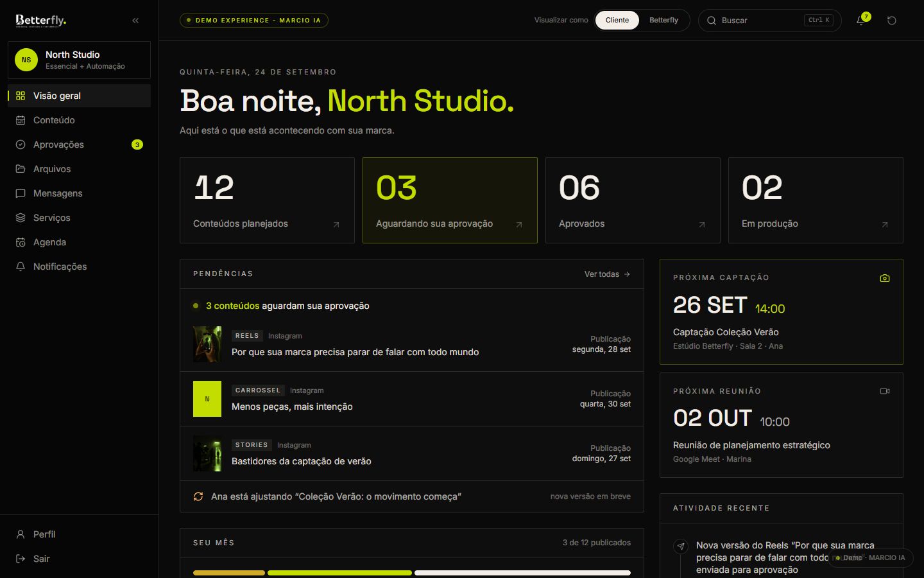924x578 pixels.
Task: Open Perfil settings
Action: coord(79,534)
